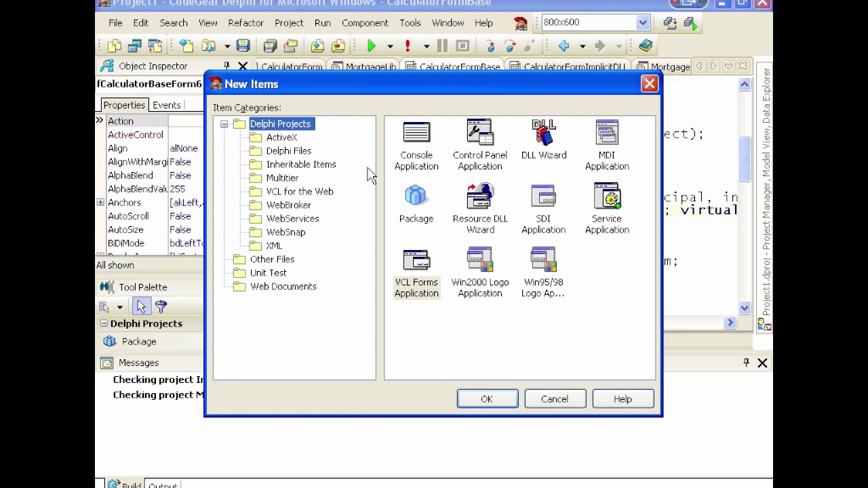
Task: Click Package item in Tool Palette
Action: tap(139, 342)
